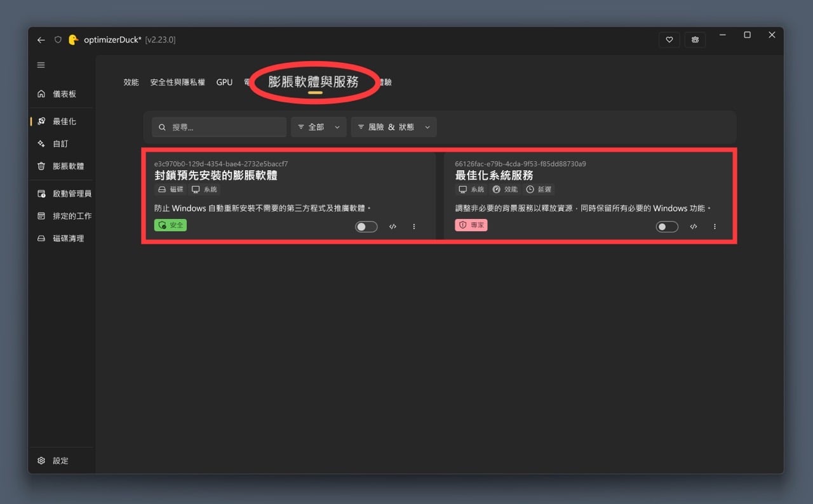Open 啟動管理員 startup manager
The width and height of the screenshot is (813, 504).
click(x=62, y=194)
